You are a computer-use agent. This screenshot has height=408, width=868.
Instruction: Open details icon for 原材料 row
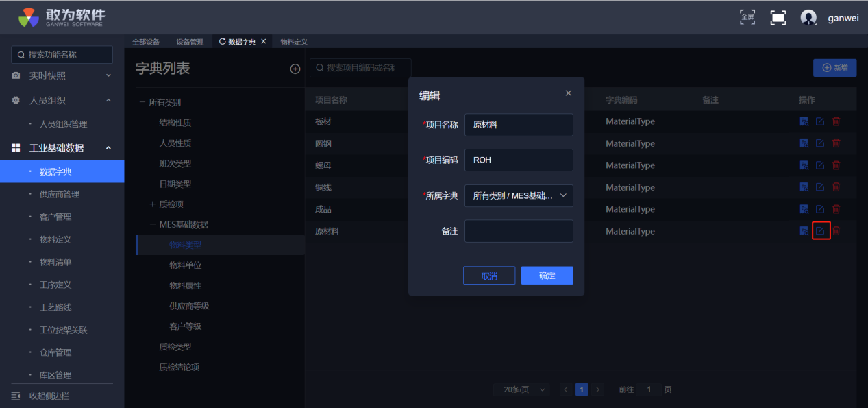pos(804,231)
